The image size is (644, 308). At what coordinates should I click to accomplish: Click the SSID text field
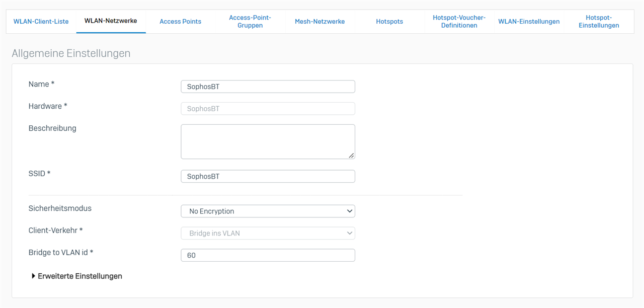(x=268, y=177)
